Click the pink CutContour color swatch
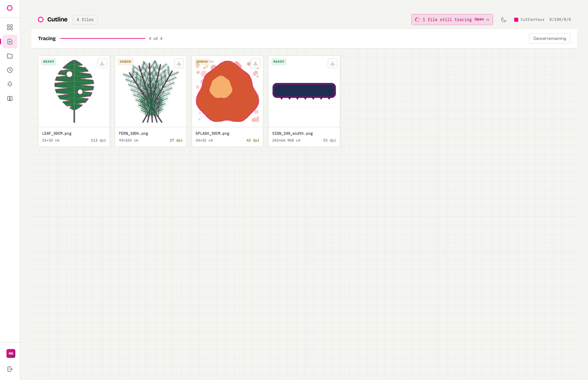588x380 pixels. (x=516, y=20)
